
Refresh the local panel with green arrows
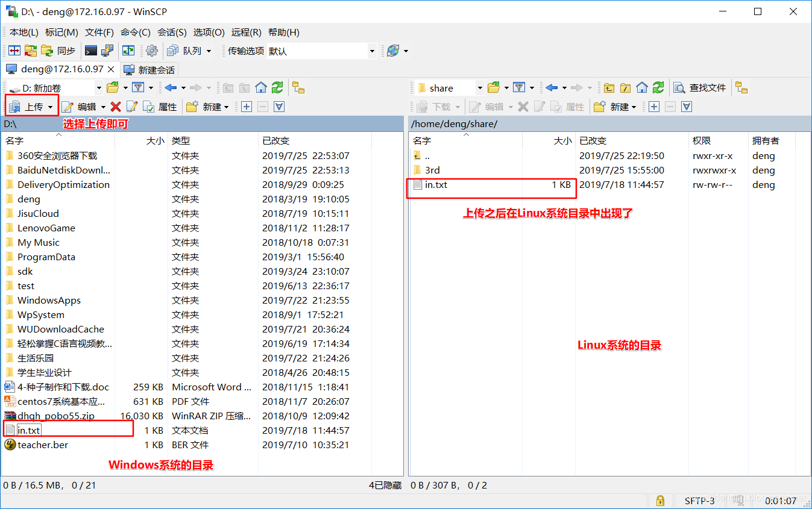(x=277, y=87)
